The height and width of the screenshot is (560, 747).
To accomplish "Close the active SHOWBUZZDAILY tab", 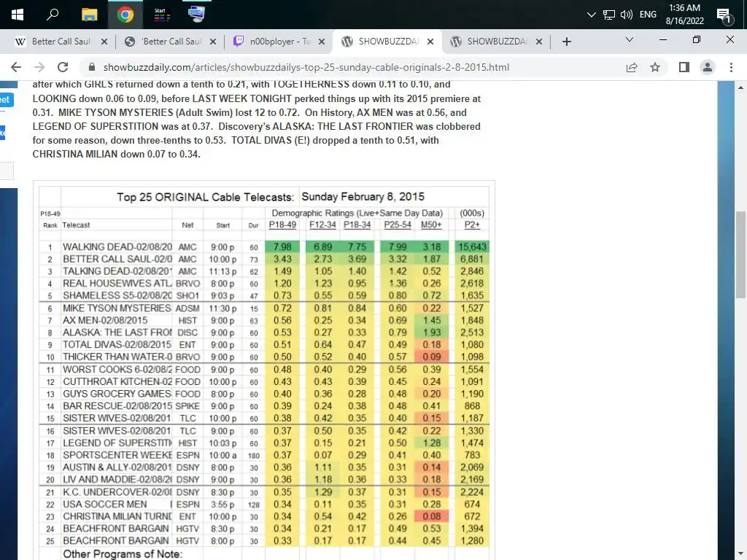I will coord(430,42).
